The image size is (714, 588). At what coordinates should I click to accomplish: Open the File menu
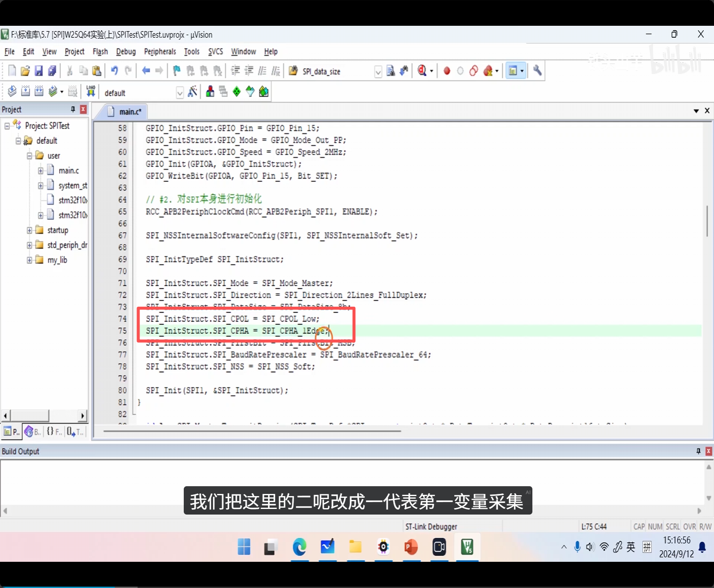point(9,52)
